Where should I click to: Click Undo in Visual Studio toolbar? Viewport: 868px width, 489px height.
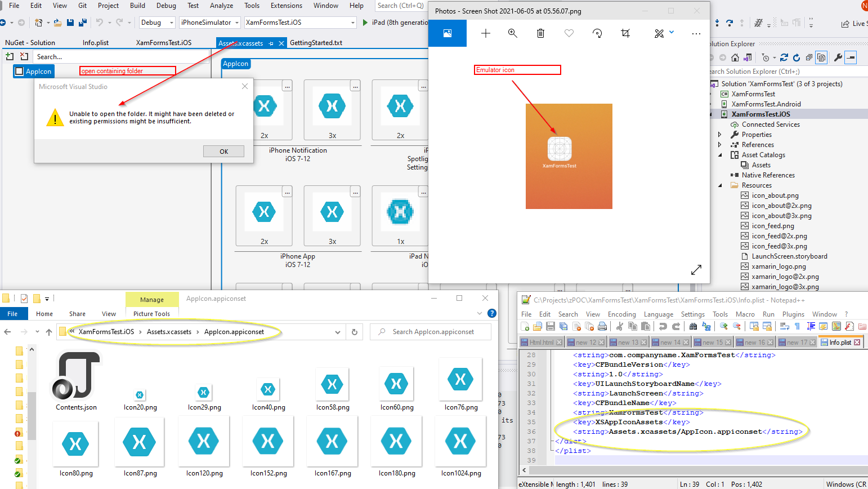click(100, 23)
